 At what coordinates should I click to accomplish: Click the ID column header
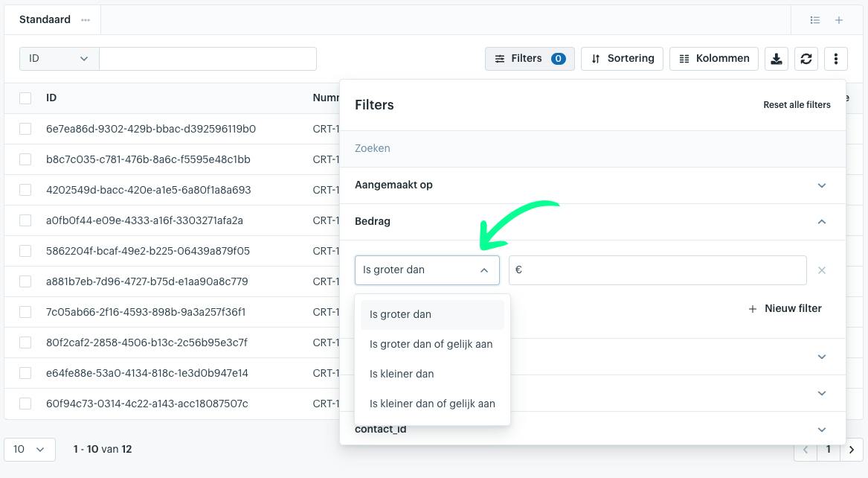pyautogui.click(x=51, y=98)
